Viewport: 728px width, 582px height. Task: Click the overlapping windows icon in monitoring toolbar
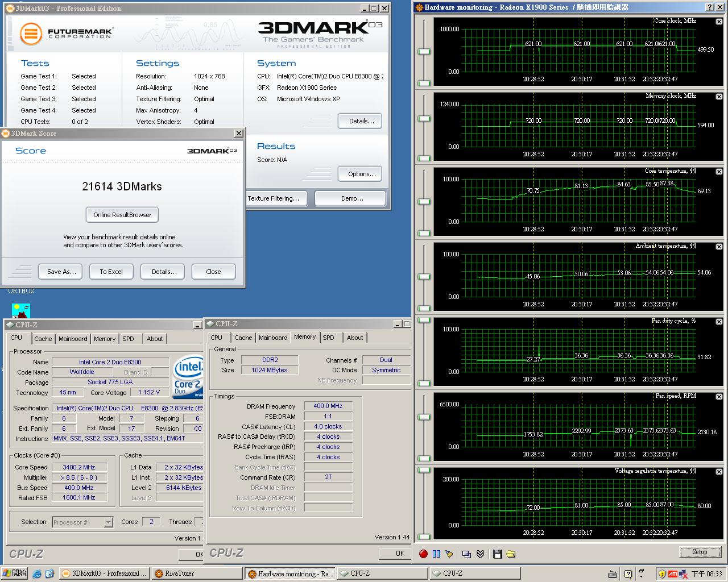pos(467,554)
